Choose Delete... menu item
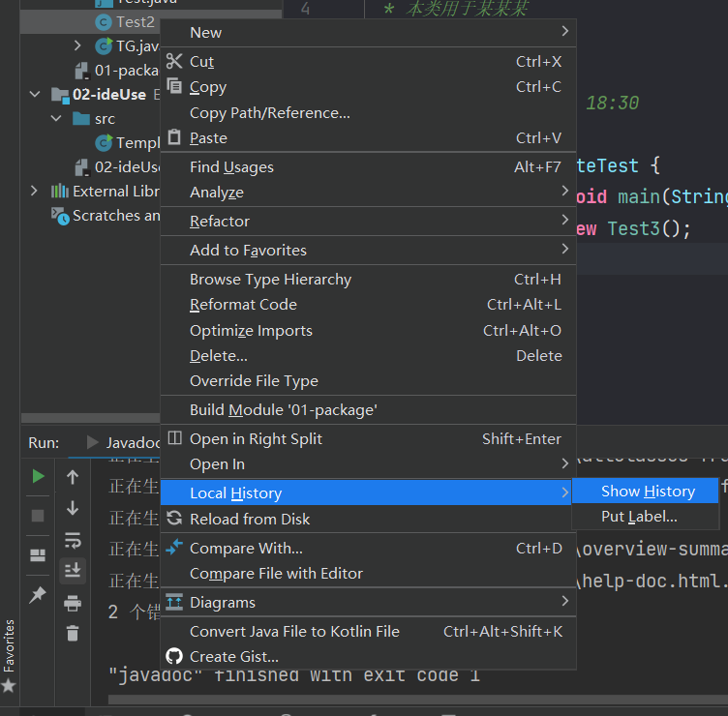 click(368, 355)
